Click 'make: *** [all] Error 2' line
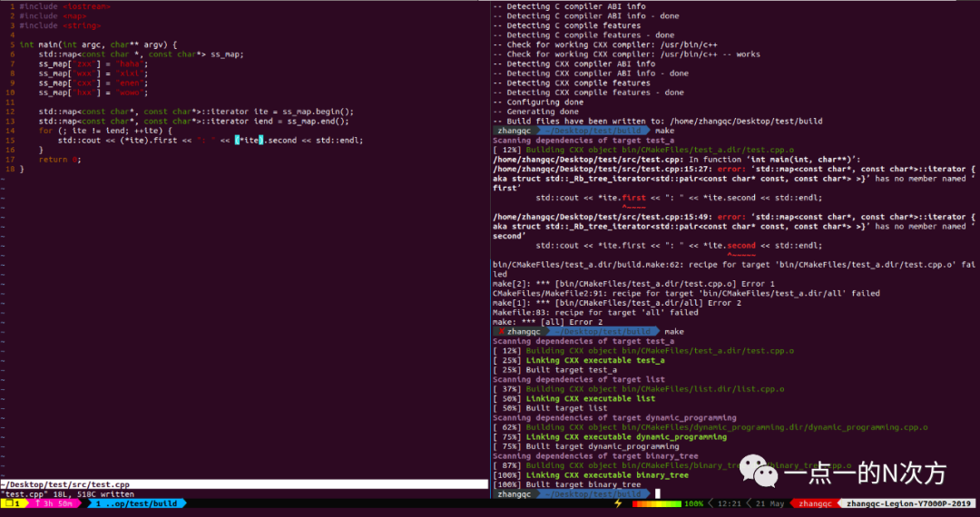The width and height of the screenshot is (980, 517). (x=547, y=322)
